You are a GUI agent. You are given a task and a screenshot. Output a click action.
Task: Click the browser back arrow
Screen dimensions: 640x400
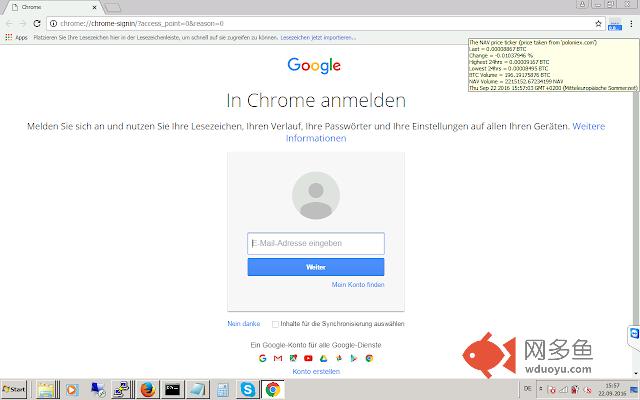coord(10,24)
